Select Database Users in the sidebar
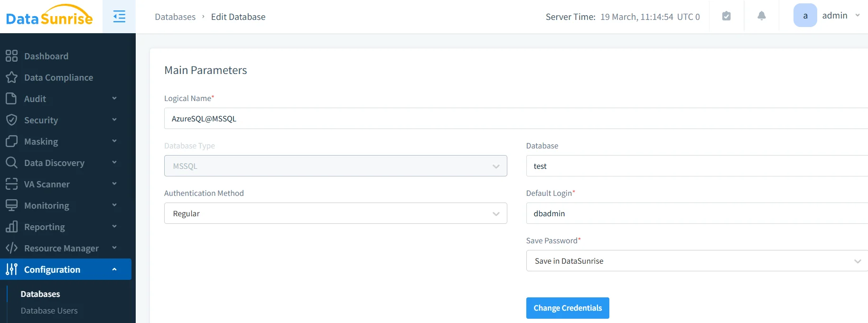Image resolution: width=868 pixels, height=323 pixels. pos(49,311)
